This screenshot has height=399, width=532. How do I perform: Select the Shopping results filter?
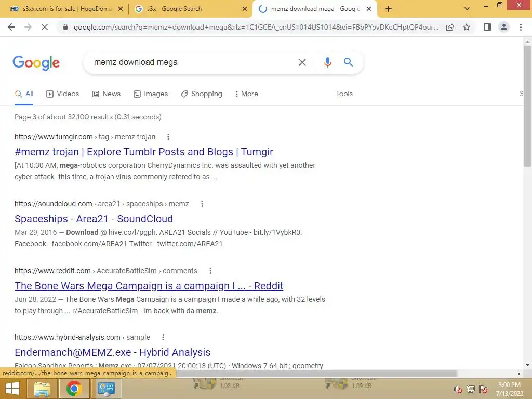[x=202, y=94]
